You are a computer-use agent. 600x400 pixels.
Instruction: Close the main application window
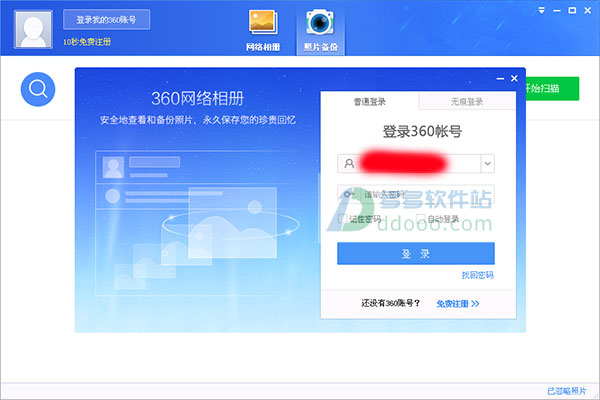click(588, 10)
